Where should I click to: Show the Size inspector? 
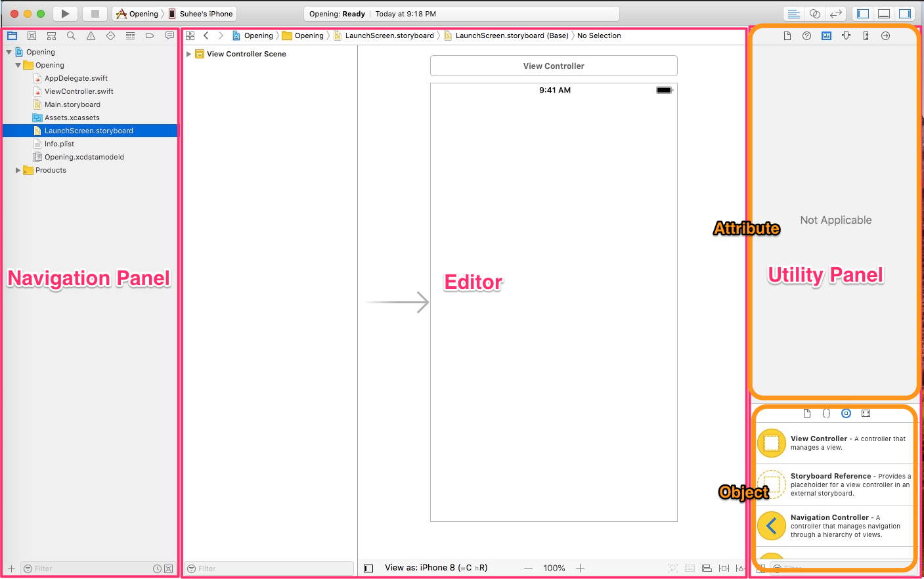click(x=866, y=35)
